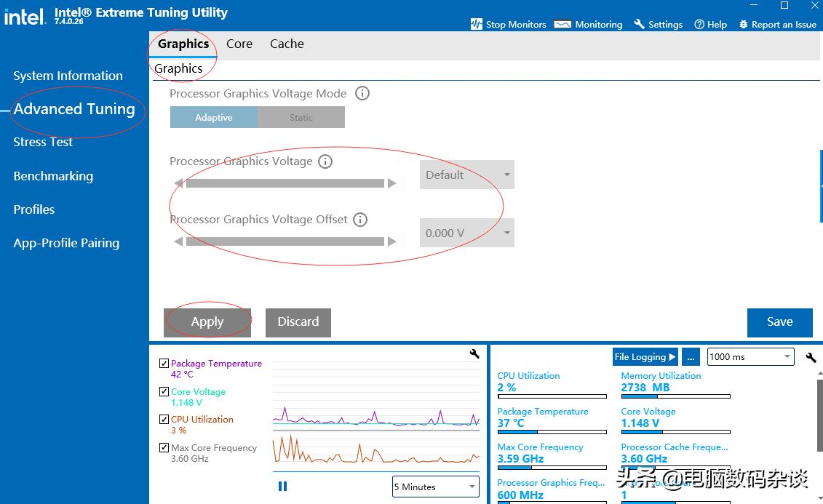Open App-Profile Pairing section
This screenshot has width=823, height=504.
(66, 243)
